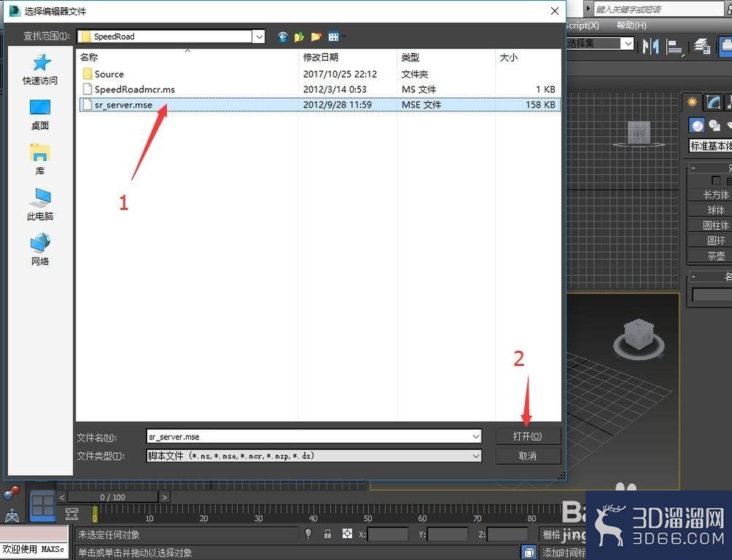Create a Box primitive button

point(710,195)
